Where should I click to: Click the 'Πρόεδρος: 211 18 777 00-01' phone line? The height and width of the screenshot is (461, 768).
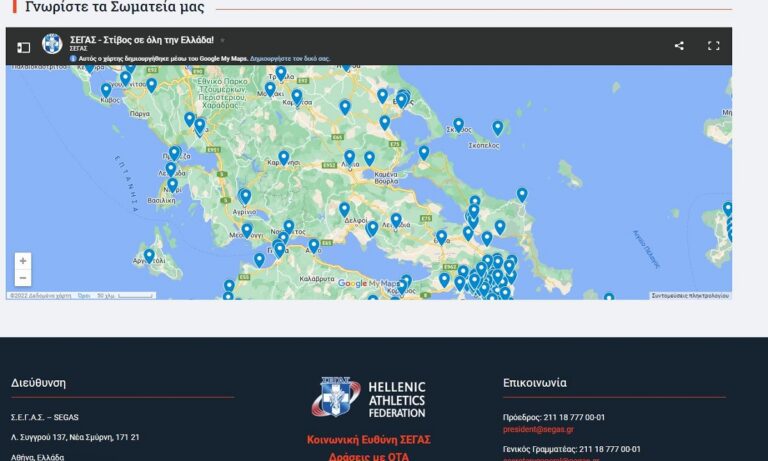click(553, 417)
